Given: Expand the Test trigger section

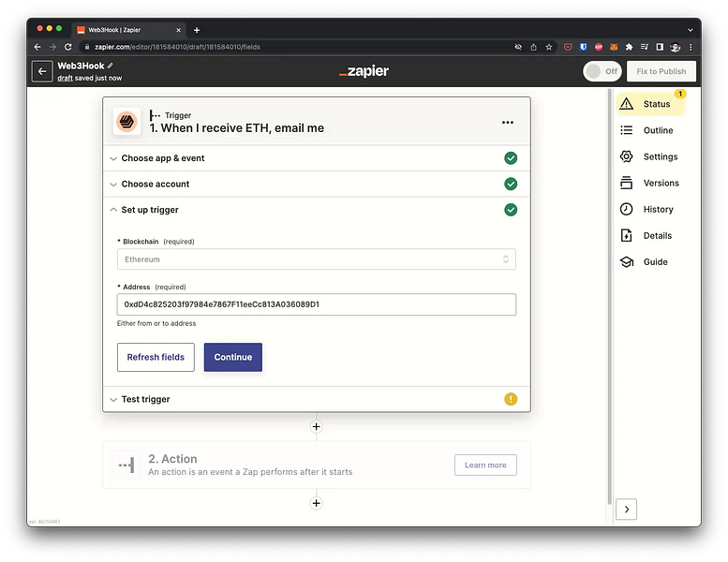Looking at the screenshot, I should (x=316, y=399).
